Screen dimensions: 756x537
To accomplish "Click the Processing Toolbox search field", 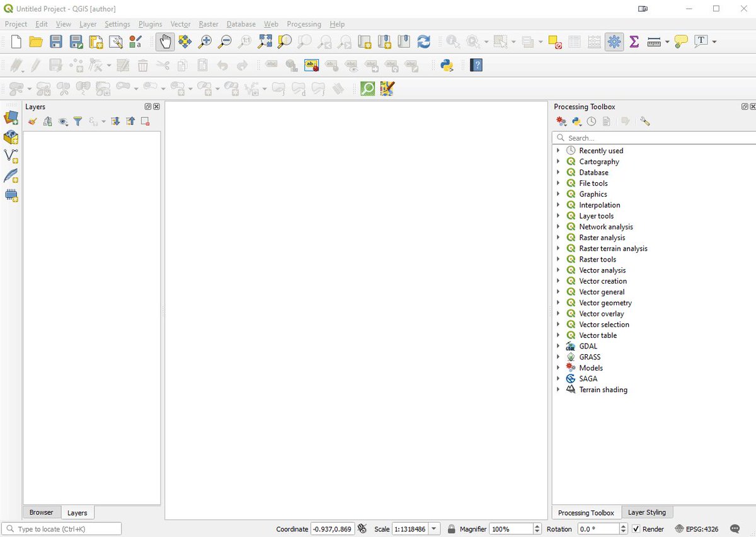I will click(653, 137).
